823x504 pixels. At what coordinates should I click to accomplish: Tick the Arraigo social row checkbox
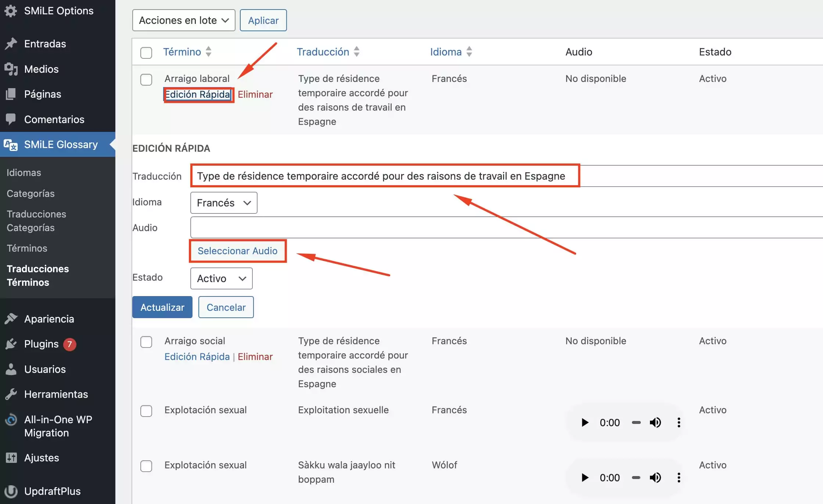(x=146, y=342)
